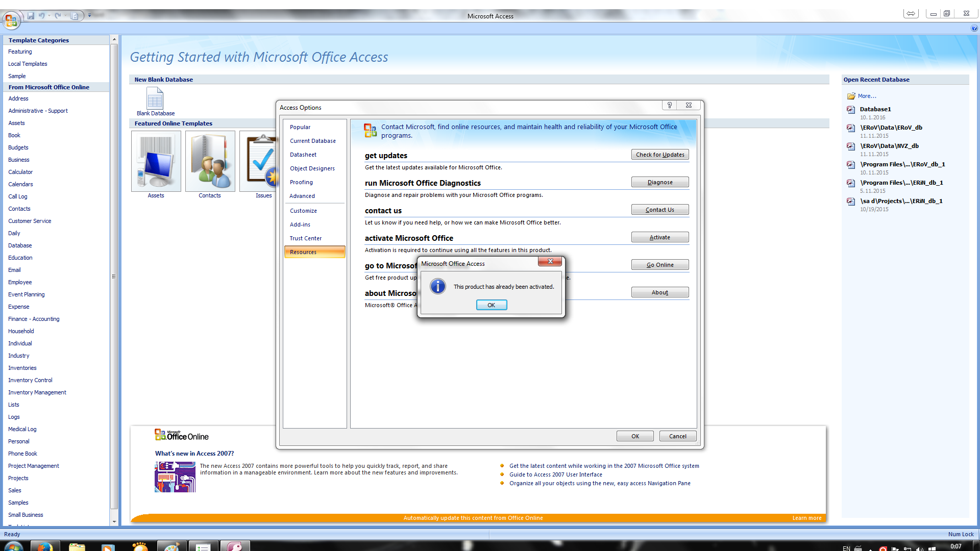The height and width of the screenshot is (551, 980).
Task: Select the Local Templates category
Action: 28,64
